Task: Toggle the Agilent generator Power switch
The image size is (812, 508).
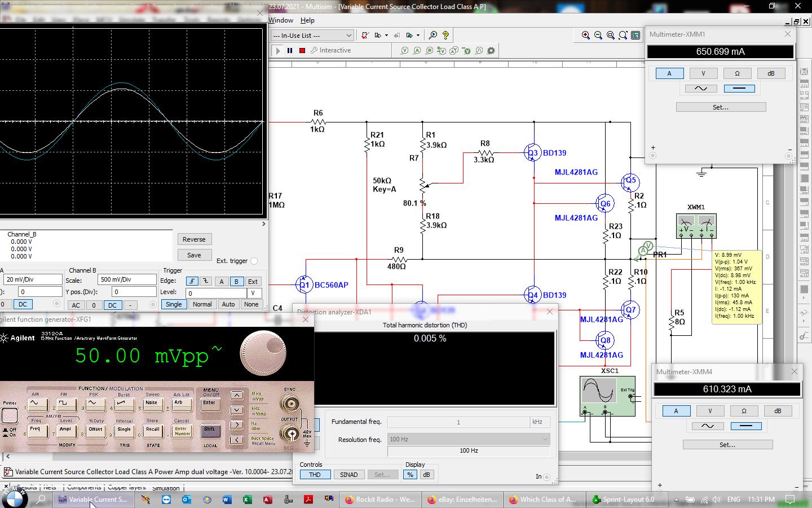Action: point(10,415)
